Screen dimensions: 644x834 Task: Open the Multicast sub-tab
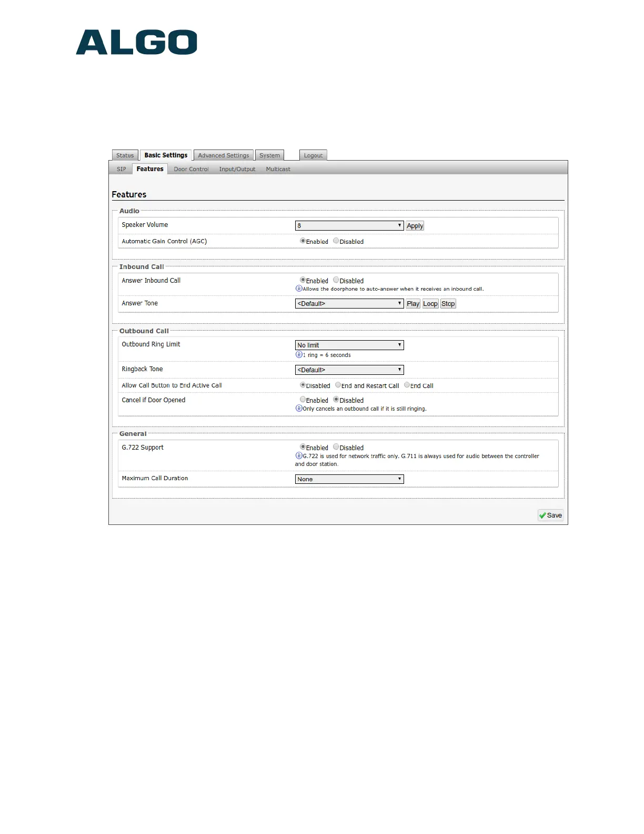[278, 169]
